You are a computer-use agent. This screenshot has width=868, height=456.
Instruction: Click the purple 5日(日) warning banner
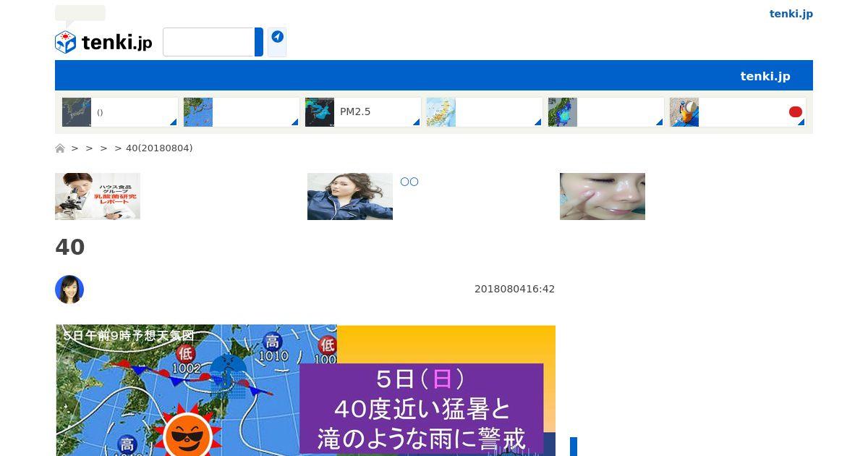tap(421, 409)
